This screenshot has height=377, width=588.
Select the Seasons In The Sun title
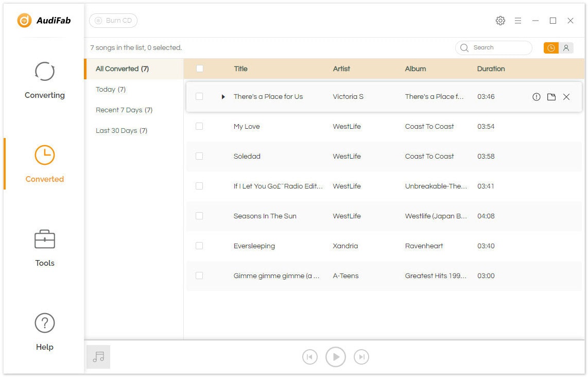point(265,216)
